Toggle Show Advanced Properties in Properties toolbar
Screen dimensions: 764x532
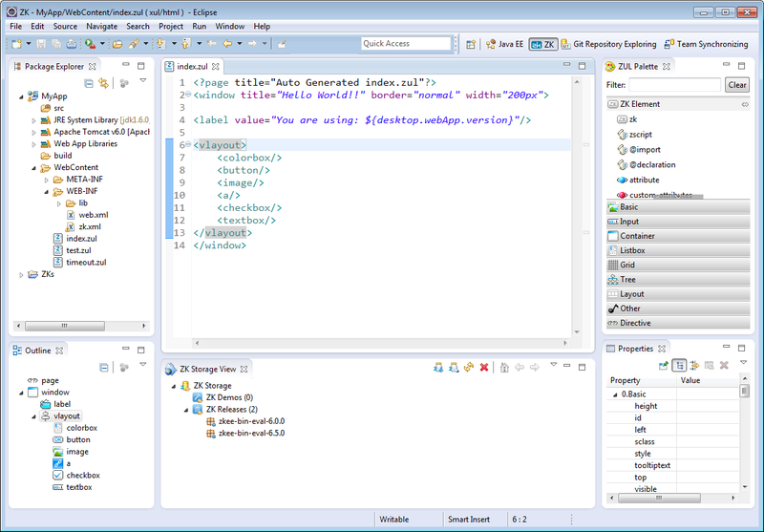(694, 366)
